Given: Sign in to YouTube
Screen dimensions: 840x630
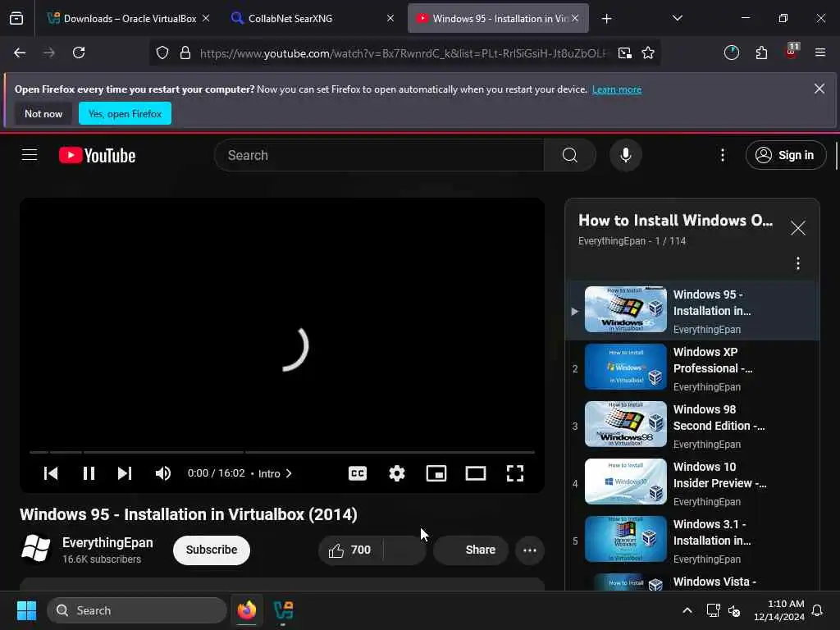Looking at the screenshot, I should point(785,155).
